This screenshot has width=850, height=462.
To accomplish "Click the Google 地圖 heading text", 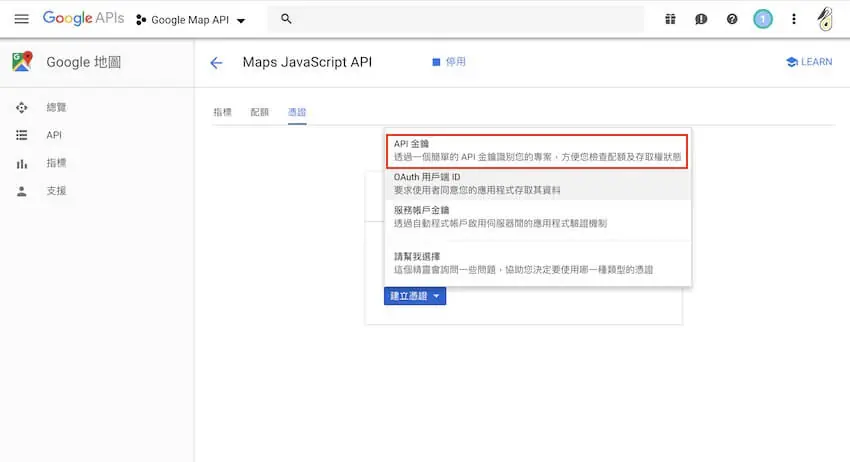I will (x=83, y=62).
